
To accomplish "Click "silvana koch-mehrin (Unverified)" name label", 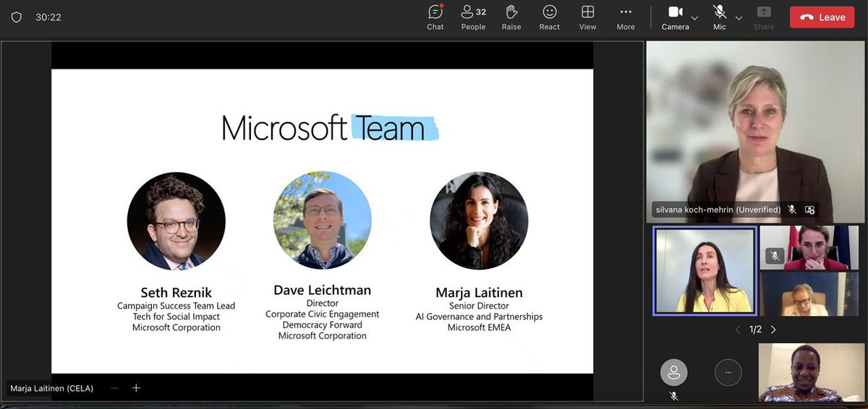I will pos(718,210).
